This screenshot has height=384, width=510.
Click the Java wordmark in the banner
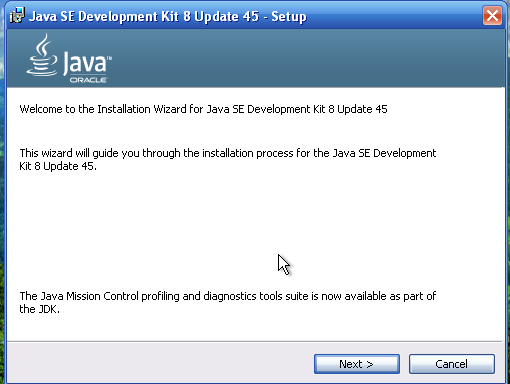pos(85,63)
